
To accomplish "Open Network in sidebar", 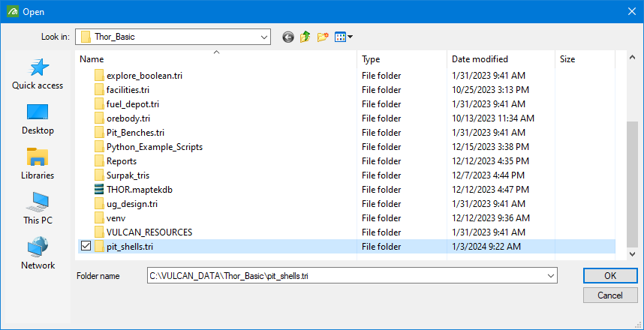I will (x=38, y=253).
